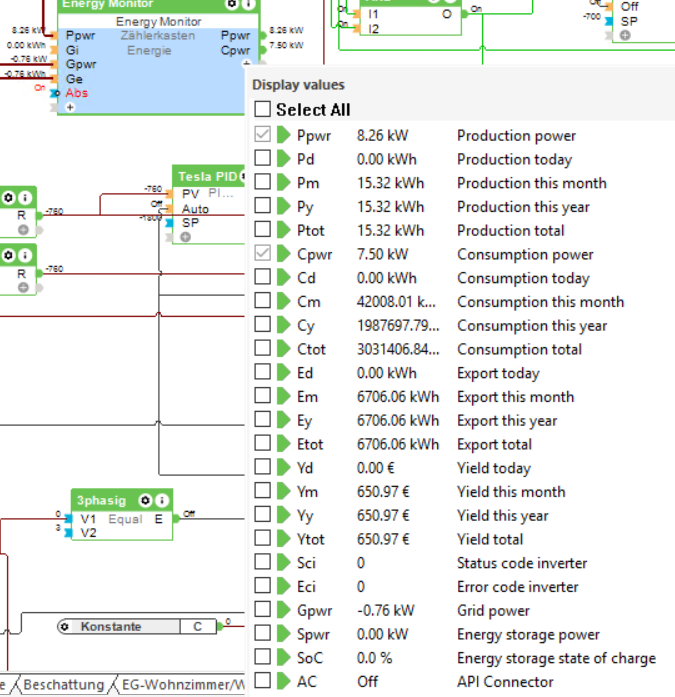
Task: Click the Abs input of Energy Monitor
Action: click(x=76, y=93)
